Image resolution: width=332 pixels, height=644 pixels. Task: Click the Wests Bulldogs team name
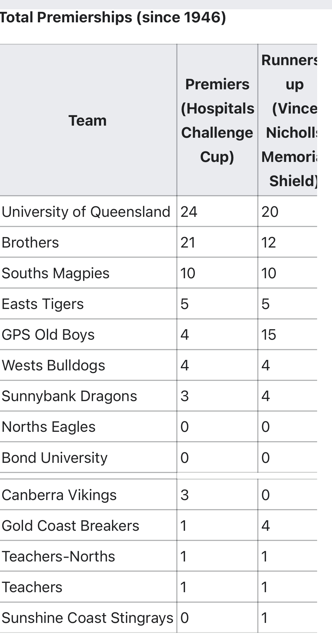[x=53, y=365]
